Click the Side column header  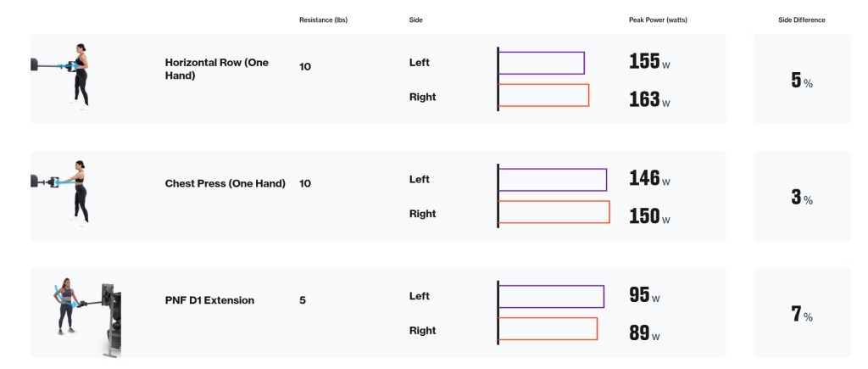click(x=415, y=20)
